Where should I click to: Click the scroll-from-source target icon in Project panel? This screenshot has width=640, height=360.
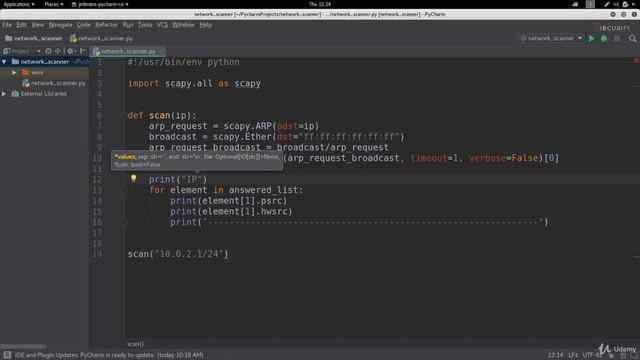[49, 51]
